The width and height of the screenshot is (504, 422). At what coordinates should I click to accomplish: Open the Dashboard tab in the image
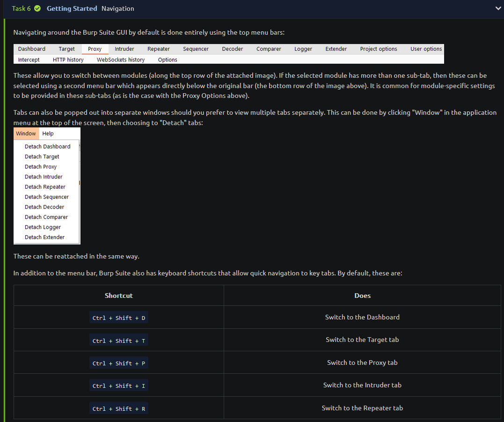pos(31,49)
